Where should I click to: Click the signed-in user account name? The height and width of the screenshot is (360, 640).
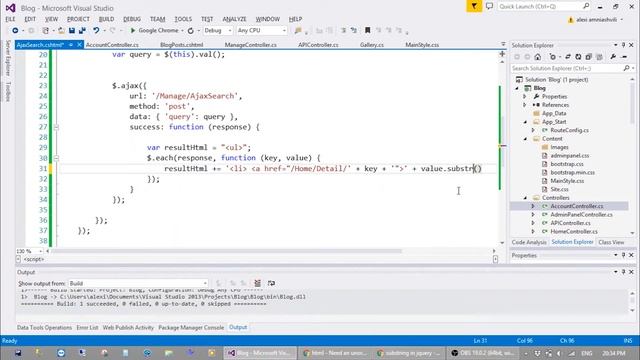[596, 20]
